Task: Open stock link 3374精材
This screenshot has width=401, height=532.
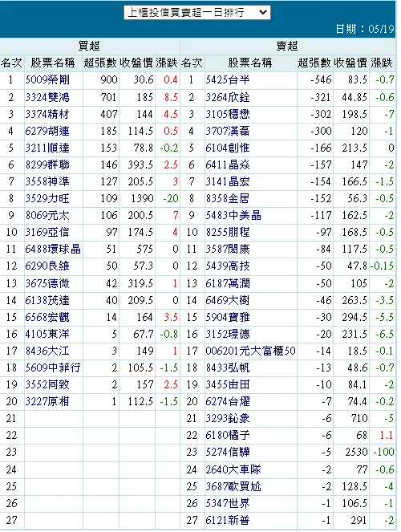Action: [x=47, y=114]
